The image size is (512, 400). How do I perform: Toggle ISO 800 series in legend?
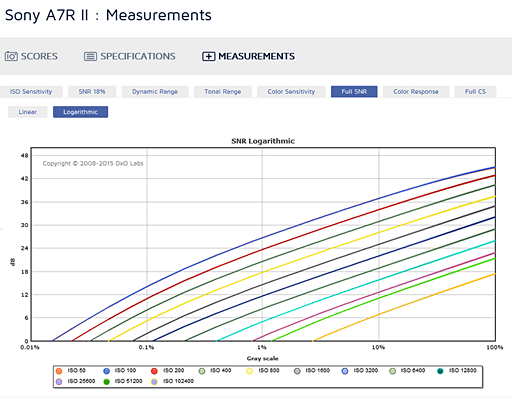pyautogui.click(x=263, y=371)
